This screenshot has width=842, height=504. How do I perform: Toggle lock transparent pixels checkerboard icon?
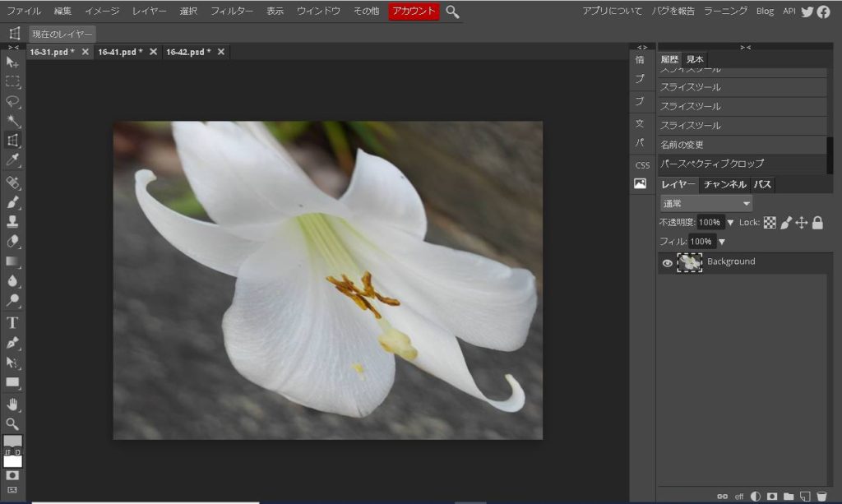point(770,223)
